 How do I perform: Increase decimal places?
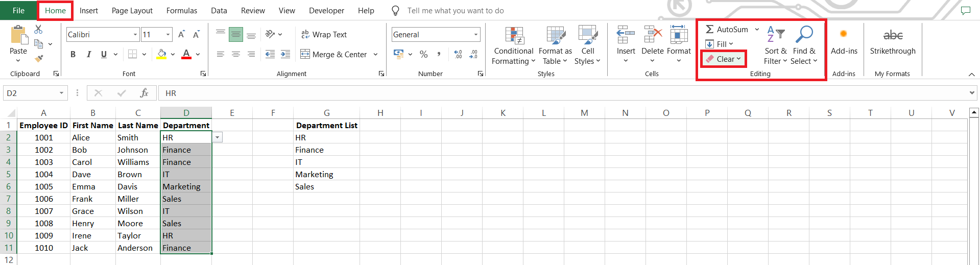[458, 54]
